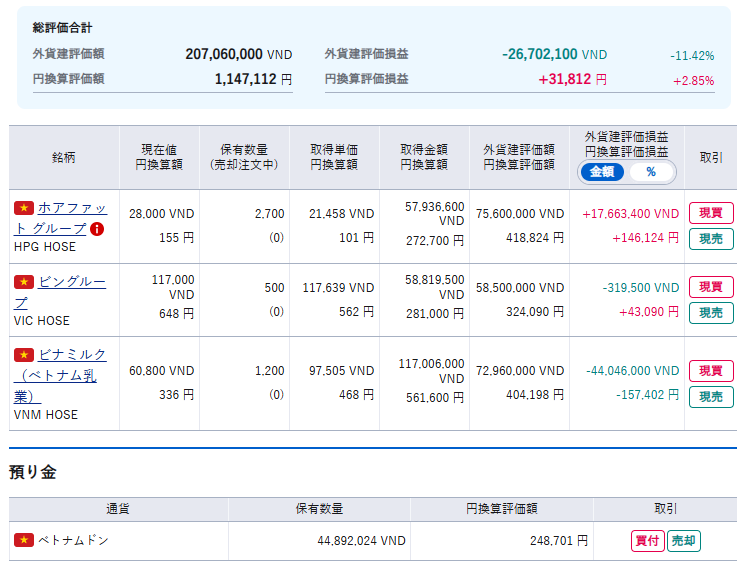This screenshot has height=565, width=737.
Task: Click 売却 for ベトナムドン deposit
Action: [684, 541]
